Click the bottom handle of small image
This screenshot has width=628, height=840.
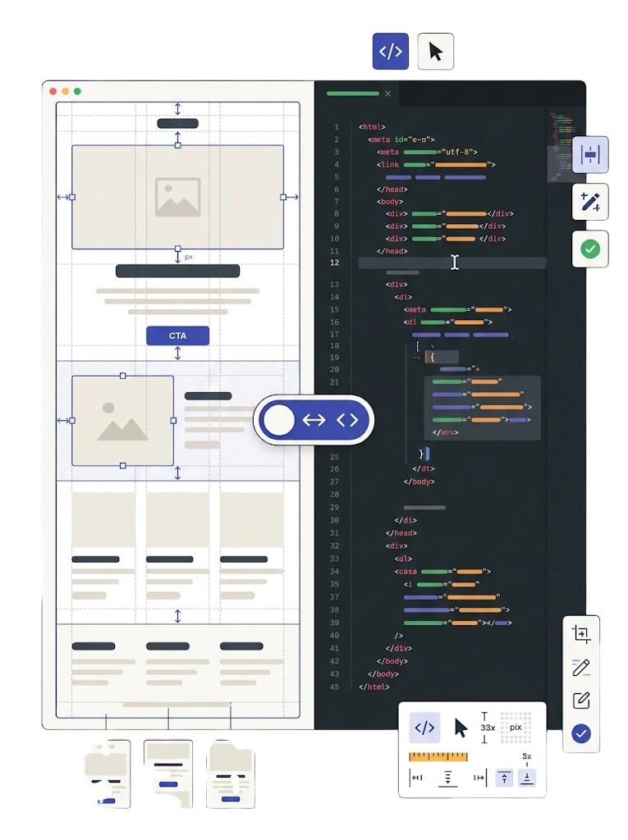click(x=123, y=466)
